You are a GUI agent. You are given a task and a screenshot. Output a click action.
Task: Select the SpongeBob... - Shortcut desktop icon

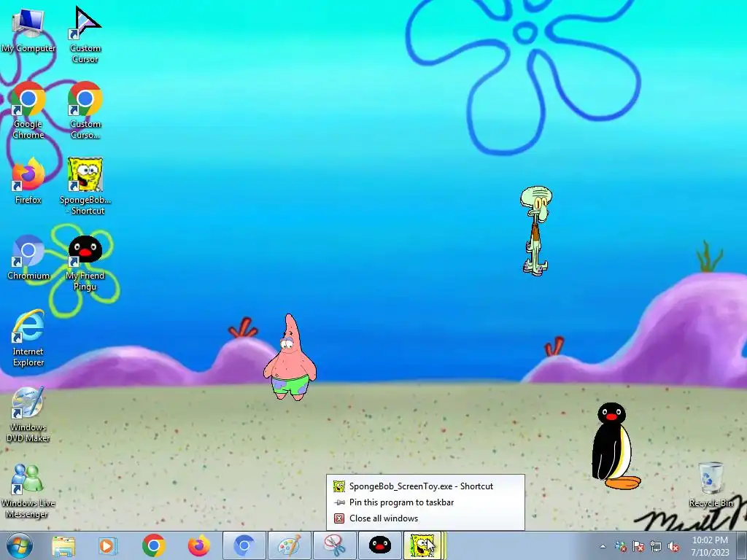click(x=85, y=187)
